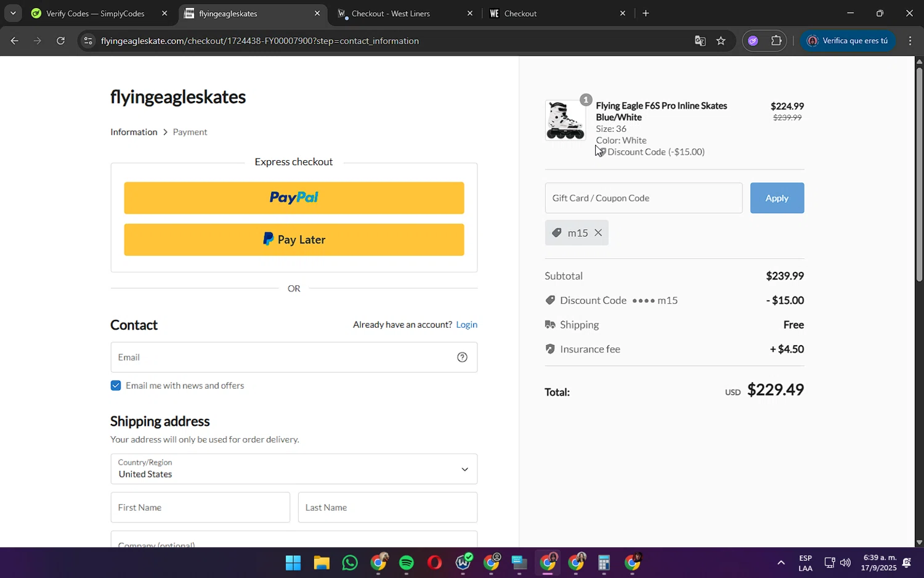Focus the Last Name field
924x578 pixels.
click(387, 507)
